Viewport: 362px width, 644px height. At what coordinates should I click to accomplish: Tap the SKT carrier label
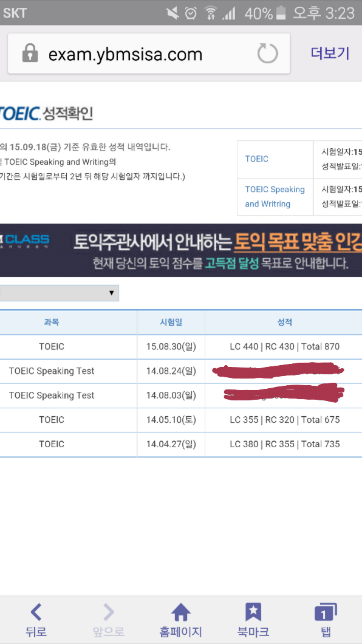click(15, 13)
